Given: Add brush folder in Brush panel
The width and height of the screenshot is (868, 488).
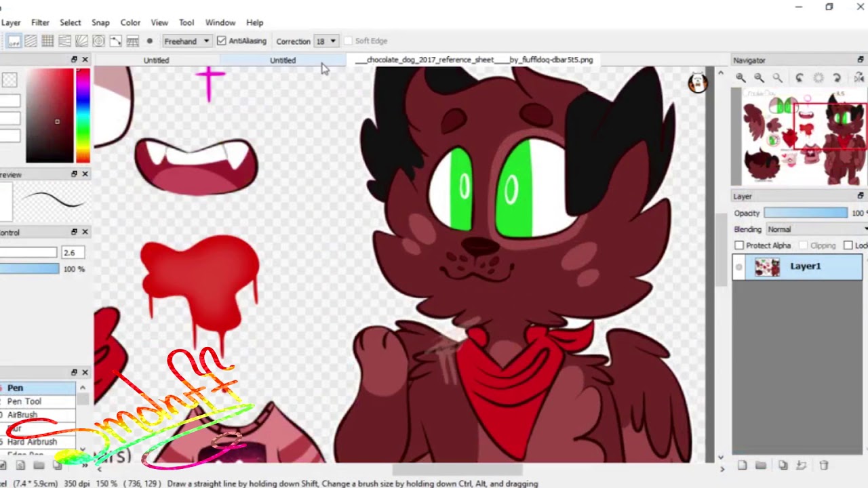Looking at the screenshot, I should 39,465.
